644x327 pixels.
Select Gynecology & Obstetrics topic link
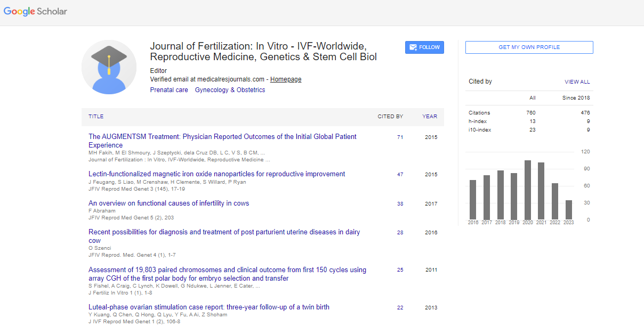pyautogui.click(x=230, y=90)
